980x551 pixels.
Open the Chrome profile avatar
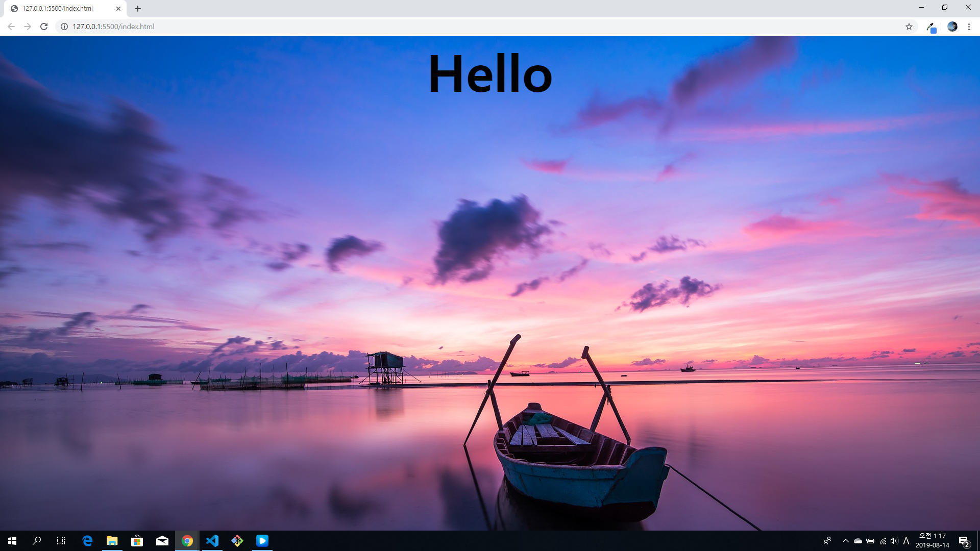(x=952, y=27)
